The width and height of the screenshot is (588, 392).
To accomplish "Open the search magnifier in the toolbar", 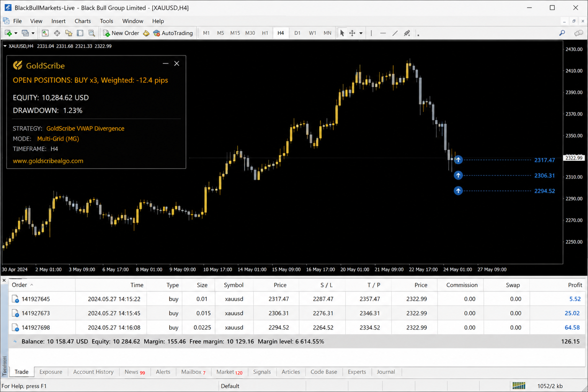I will click(x=562, y=33).
